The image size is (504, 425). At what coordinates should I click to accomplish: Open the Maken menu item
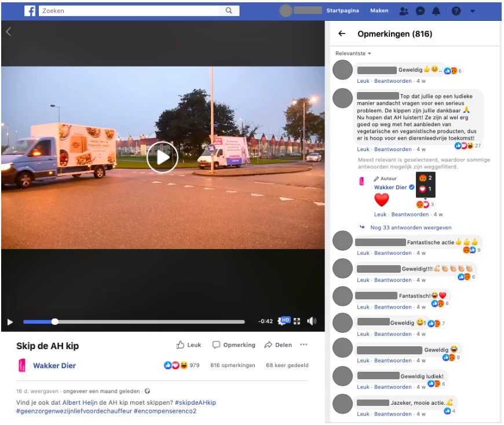point(379,11)
